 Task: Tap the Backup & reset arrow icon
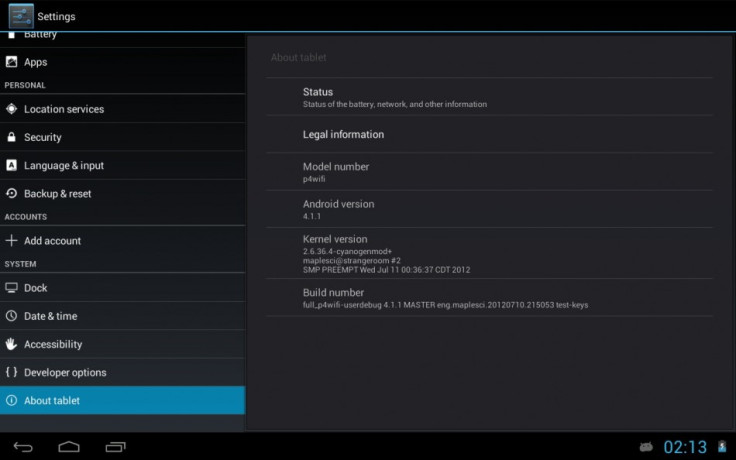[x=11, y=193]
